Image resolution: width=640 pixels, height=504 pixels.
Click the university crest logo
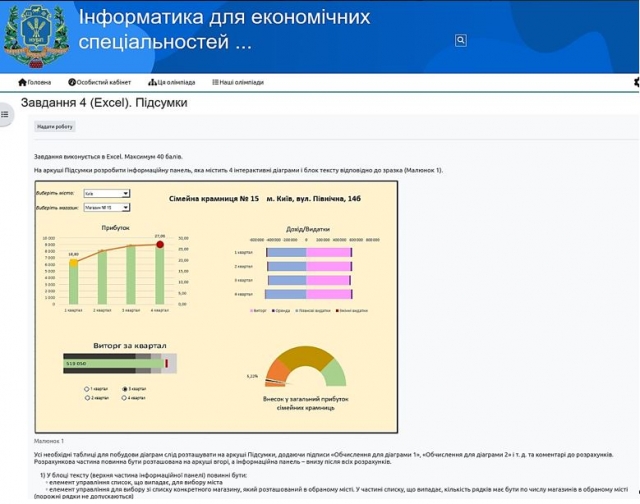36,36
